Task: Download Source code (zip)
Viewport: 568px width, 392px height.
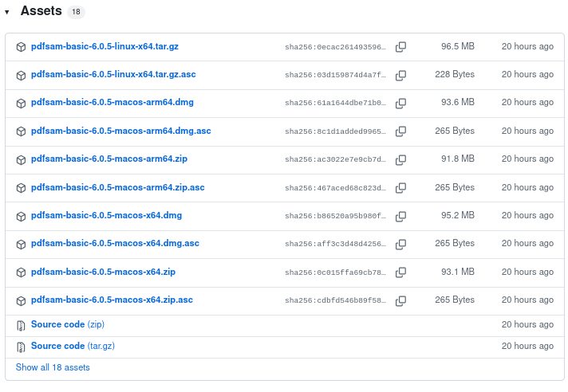Action: (67, 324)
